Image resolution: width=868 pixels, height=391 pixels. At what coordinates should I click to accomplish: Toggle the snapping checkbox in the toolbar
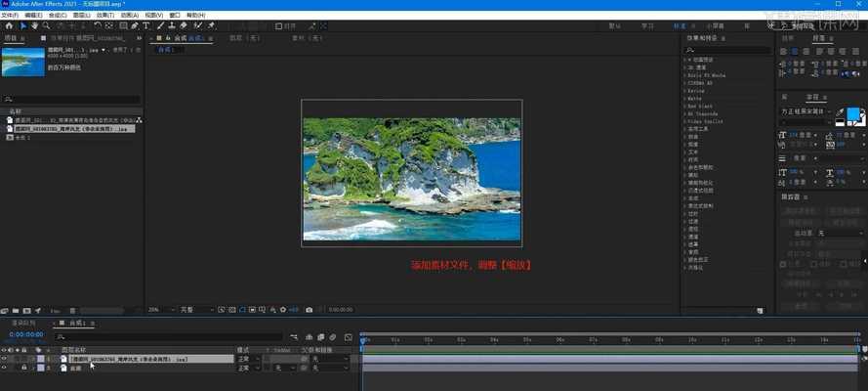(x=278, y=25)
